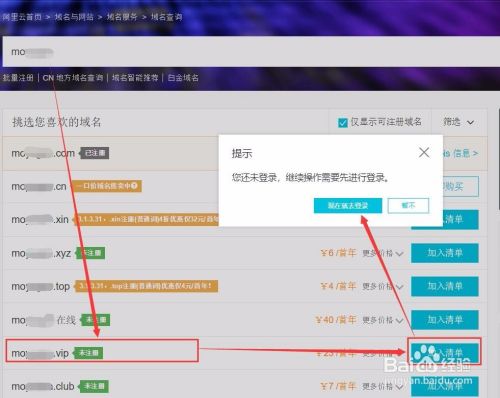500x398 pixels.
Task: Click the 已注册 tag on .com row
Action: (x=94, y=153)
